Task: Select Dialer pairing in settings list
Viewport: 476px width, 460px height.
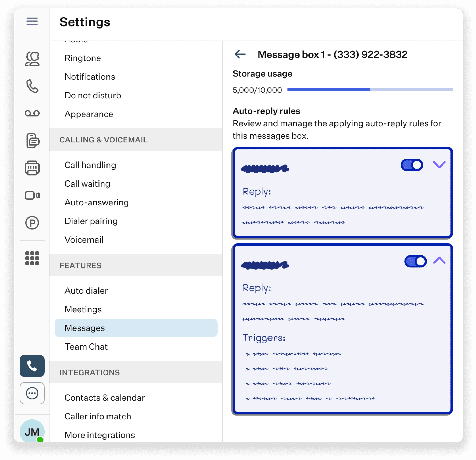Action: (x=91, y=221)
